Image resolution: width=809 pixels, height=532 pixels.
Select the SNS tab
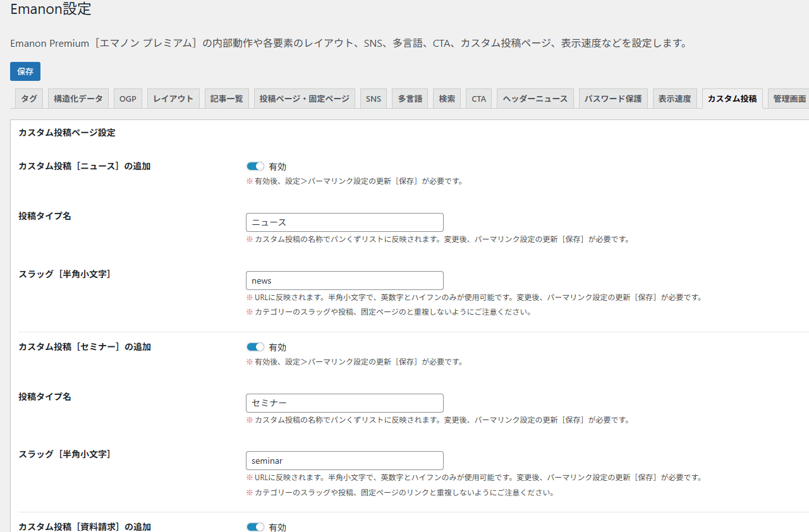373,98
